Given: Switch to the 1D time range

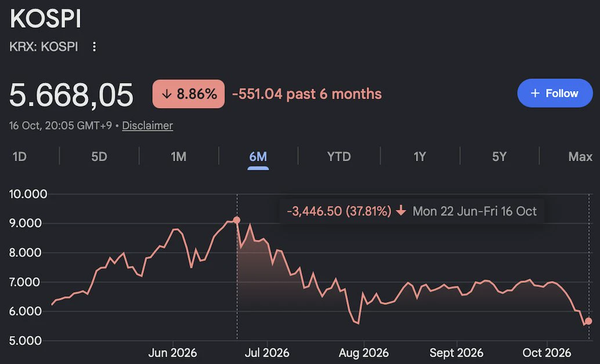Looking at the screenshot, I should click(20, 156).
